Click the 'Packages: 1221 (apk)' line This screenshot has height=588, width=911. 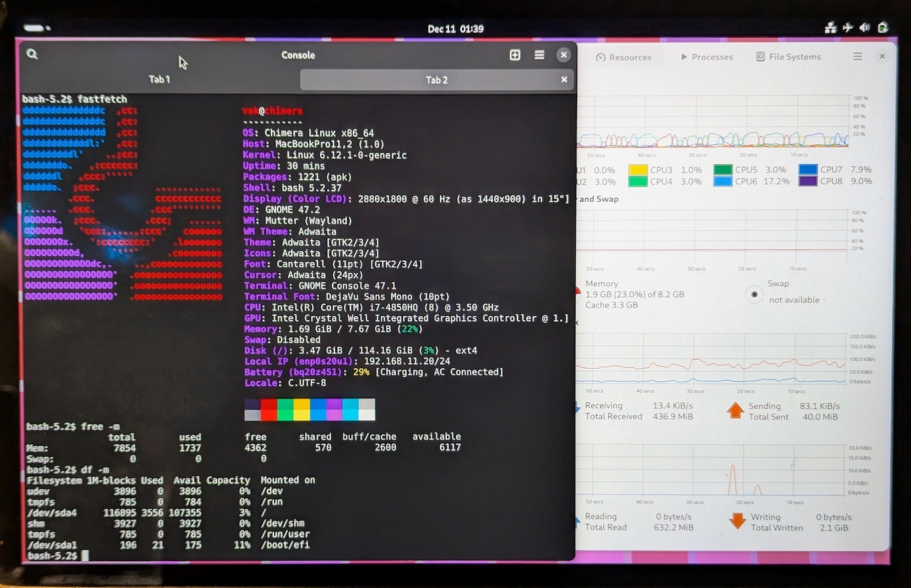297,177
